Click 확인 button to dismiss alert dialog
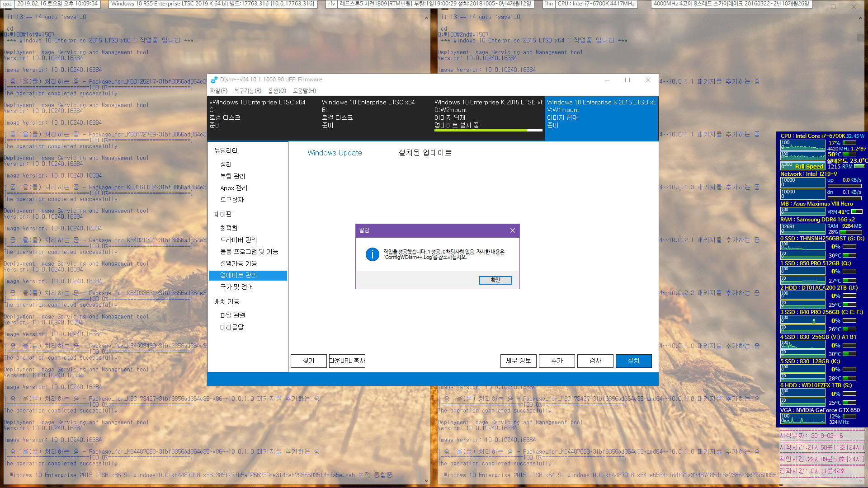Image resolution: width=868 pixels, height=488 pixels. (495, 280)
